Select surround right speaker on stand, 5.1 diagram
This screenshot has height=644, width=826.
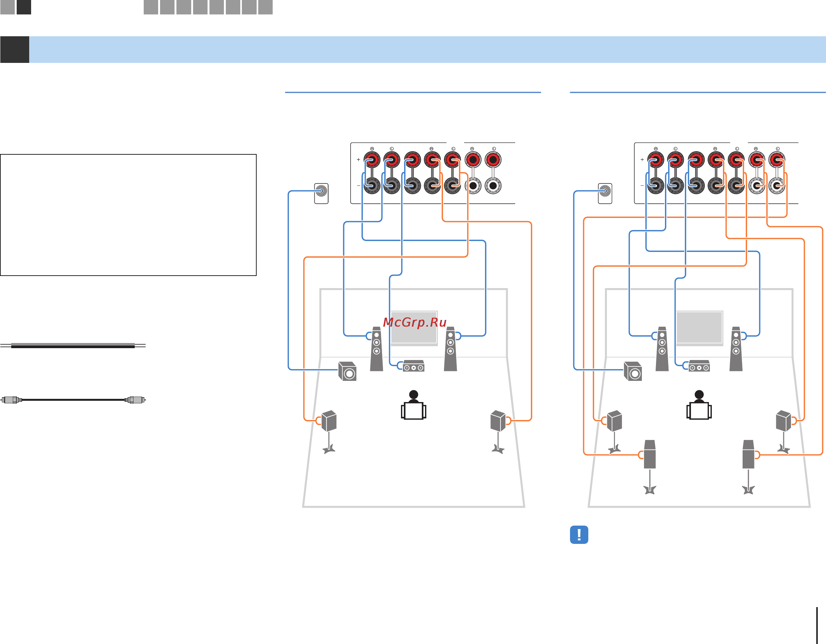pos(498,432)
